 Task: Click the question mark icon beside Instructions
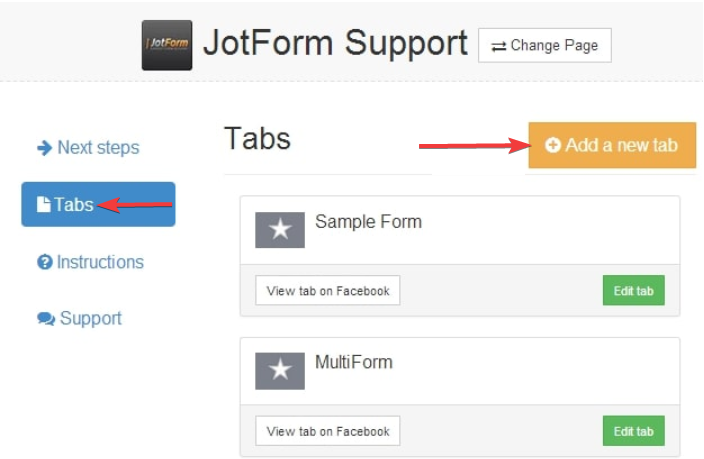(x=44, y=262)
